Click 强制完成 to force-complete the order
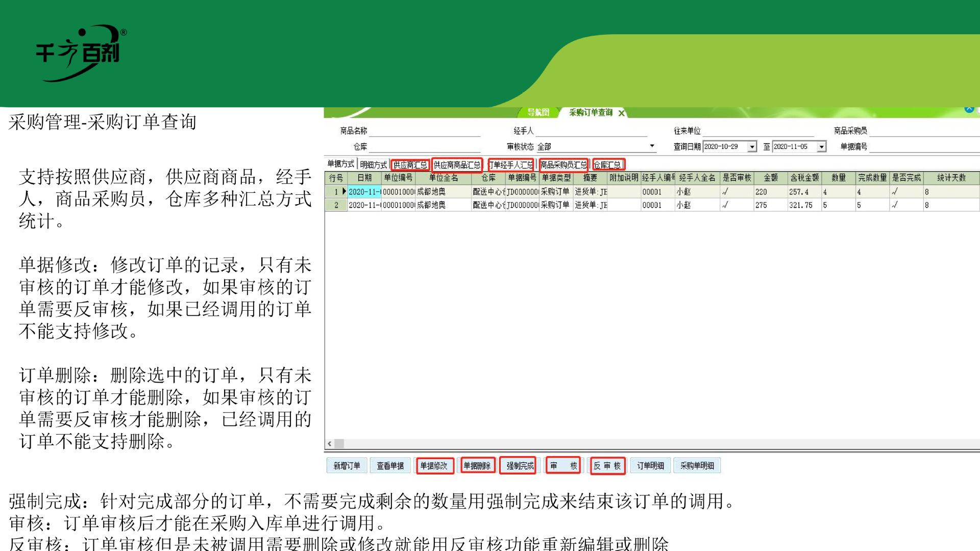Screen dimensions: 980x551 (x=518, y=465)
